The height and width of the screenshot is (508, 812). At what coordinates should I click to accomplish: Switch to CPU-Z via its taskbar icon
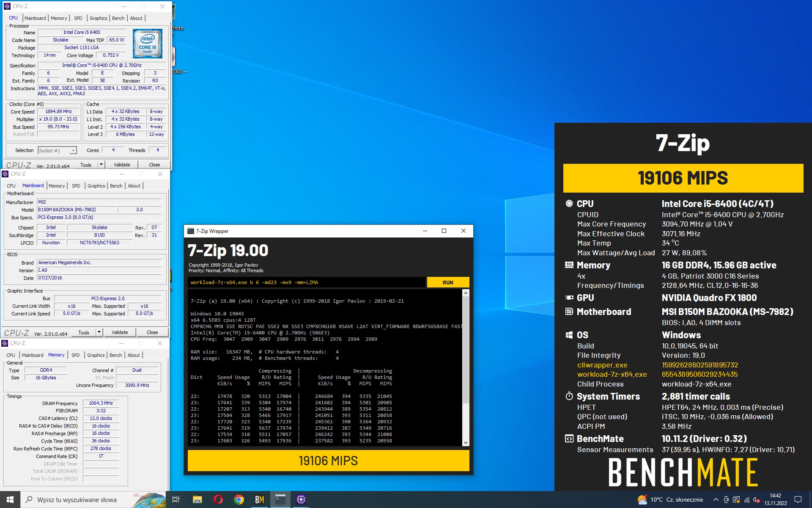(x=301, y=500)
